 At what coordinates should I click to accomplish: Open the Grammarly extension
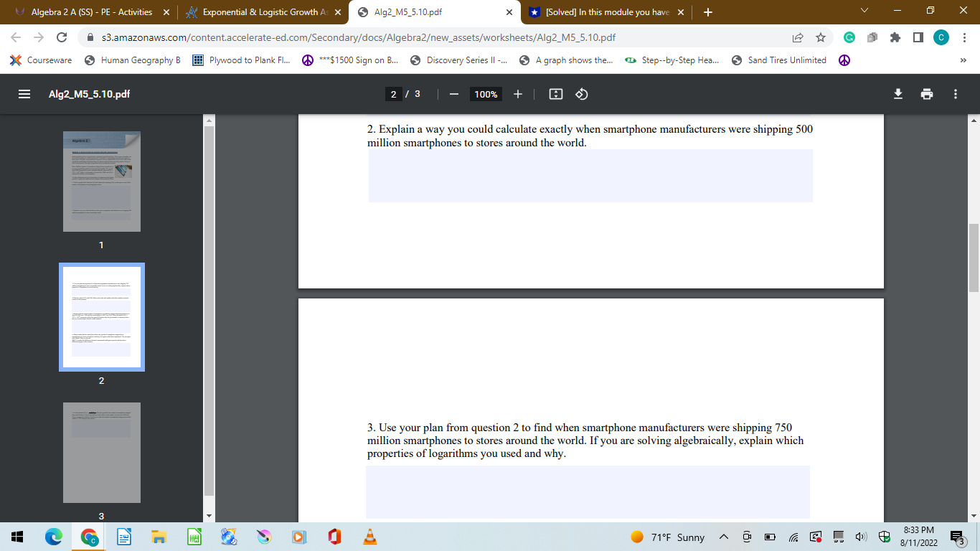(849, 37)
